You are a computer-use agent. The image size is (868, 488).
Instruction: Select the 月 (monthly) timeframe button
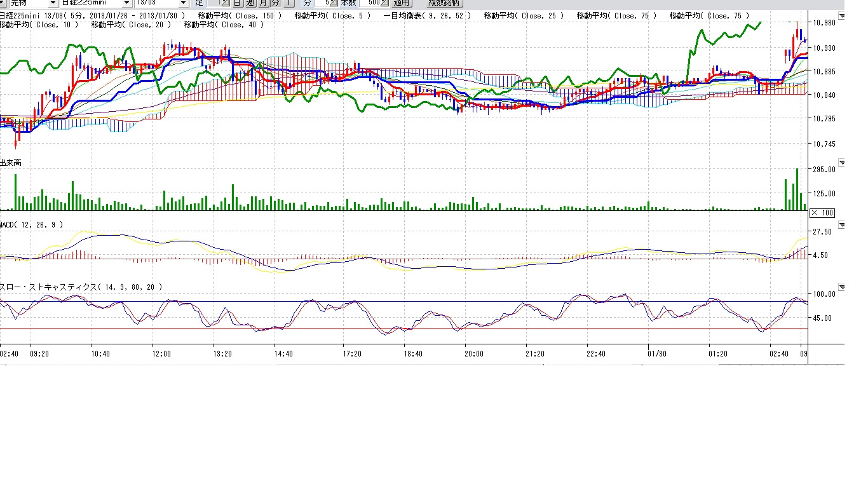[262, 3]
